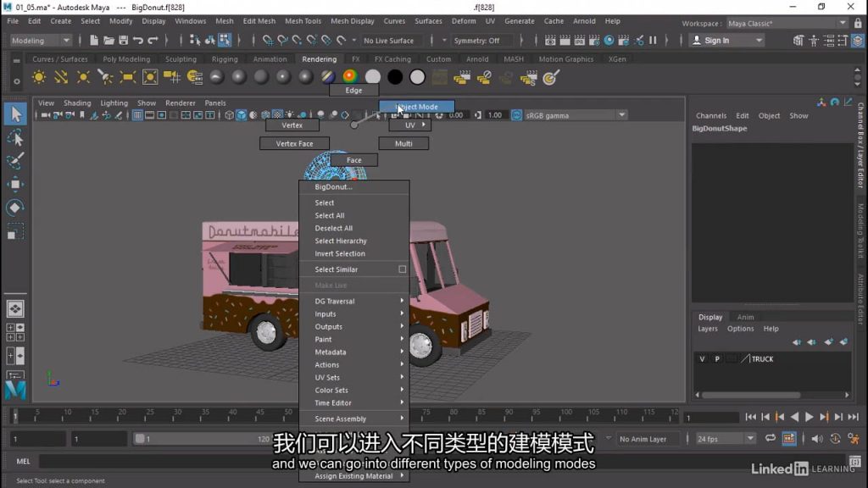The height and width of the screenshot is (488, 868).
Task: Open the Modeling menu set dropdown
Action: pos(41,41)
